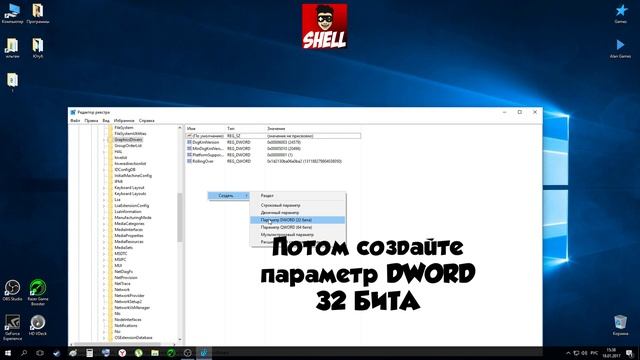Expand the HAL key arrow

coord(105,151)
